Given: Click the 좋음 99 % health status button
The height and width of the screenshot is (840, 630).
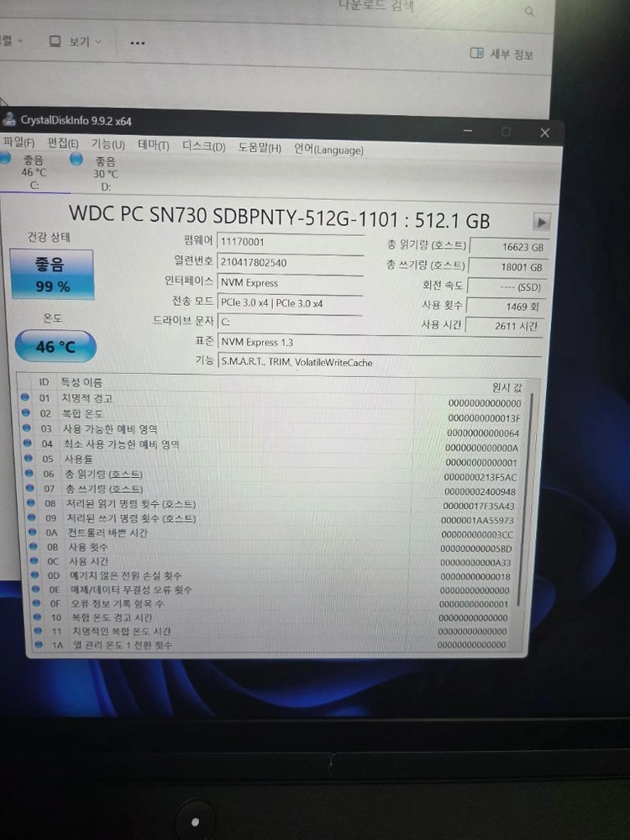Looking at the screenshot, I should [51, 275].
